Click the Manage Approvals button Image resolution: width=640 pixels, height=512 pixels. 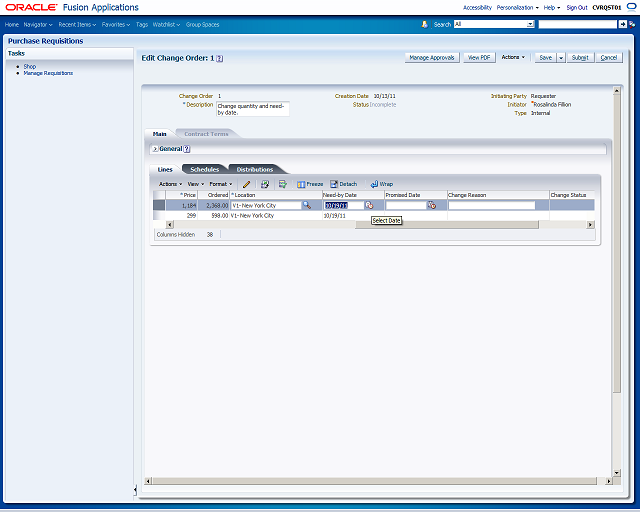click(x=432, y=58)
